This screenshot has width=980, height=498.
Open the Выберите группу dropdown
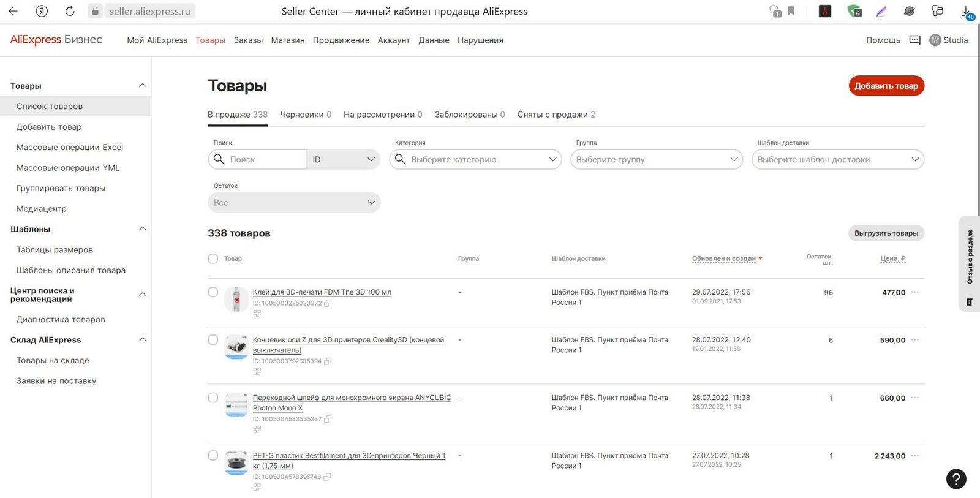click(657, 159)
